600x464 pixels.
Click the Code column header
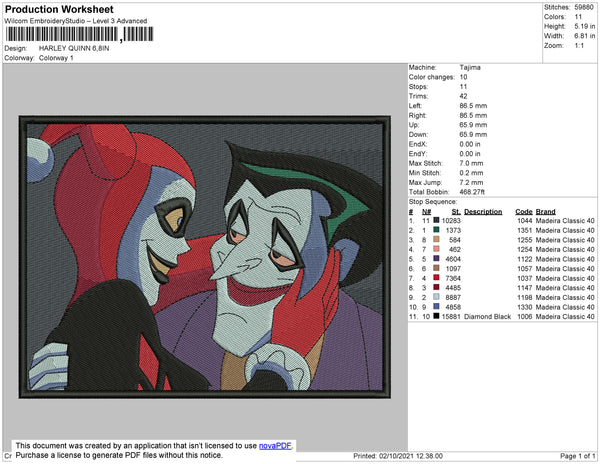point(523,211)
